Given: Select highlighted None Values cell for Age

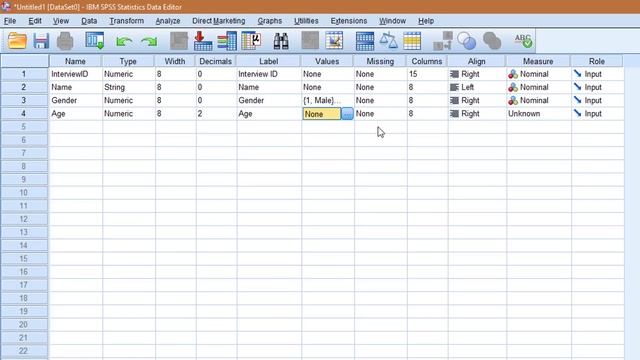Looking at the screenshot, I should pos(322,114).
